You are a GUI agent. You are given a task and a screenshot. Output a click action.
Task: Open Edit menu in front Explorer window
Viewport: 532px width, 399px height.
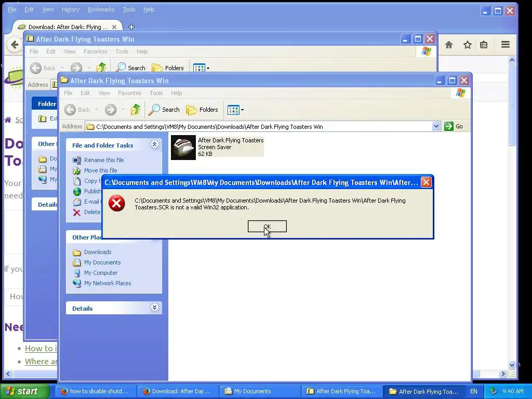tap(85, 93)
